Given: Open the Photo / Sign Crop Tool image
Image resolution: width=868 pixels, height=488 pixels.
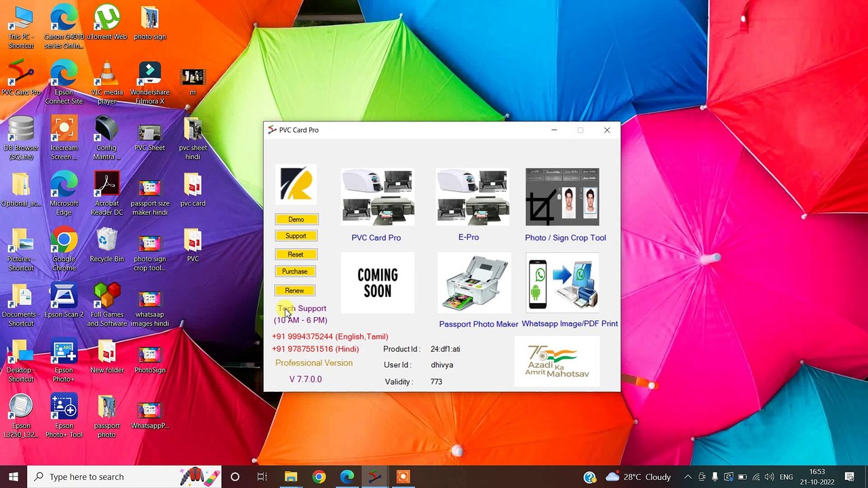Looking at the screenshot, I should 562,197.
